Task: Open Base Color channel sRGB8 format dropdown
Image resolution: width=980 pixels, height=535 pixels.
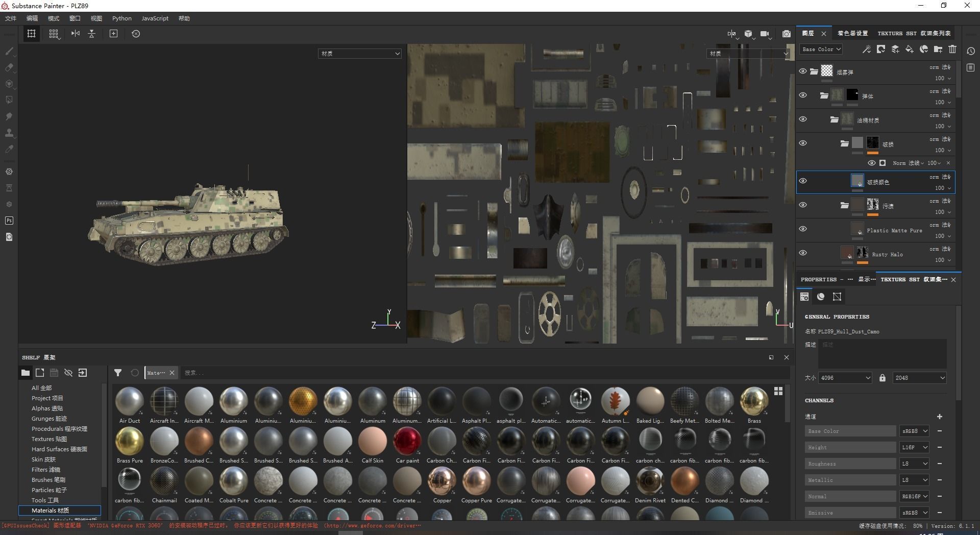Action: tap(914, 431)
